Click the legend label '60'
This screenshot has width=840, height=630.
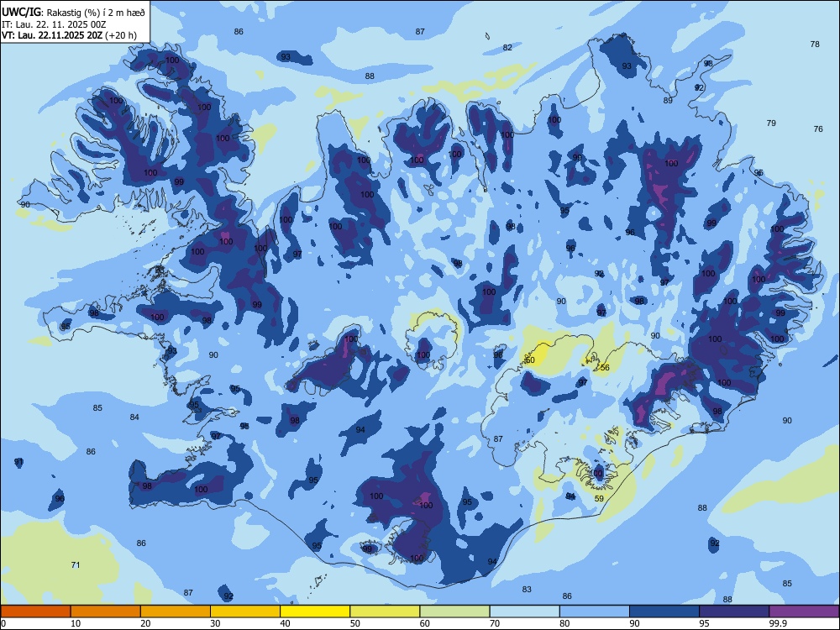[x=425, y=623]
